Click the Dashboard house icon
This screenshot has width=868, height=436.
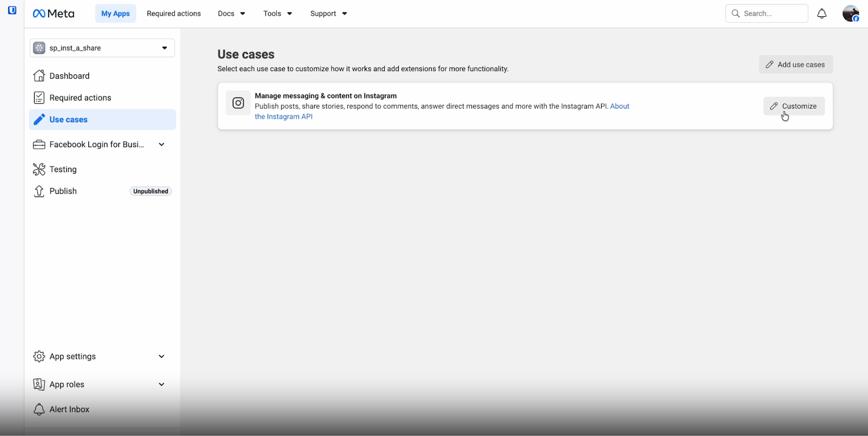tap(39, 75)
